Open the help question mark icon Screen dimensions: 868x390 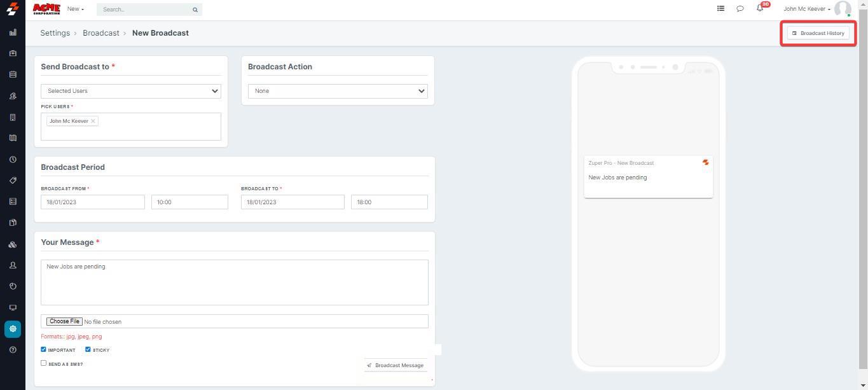click(13, 350)
